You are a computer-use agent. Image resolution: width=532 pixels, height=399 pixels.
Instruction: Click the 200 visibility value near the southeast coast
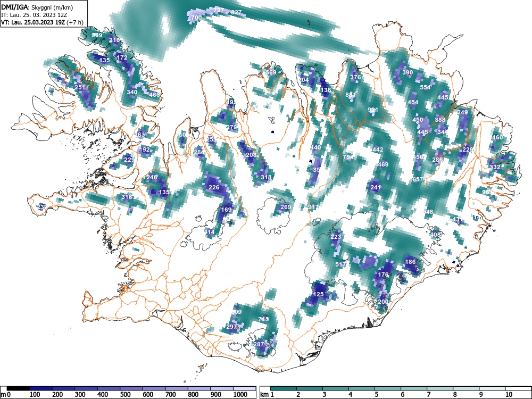[383, 302]
